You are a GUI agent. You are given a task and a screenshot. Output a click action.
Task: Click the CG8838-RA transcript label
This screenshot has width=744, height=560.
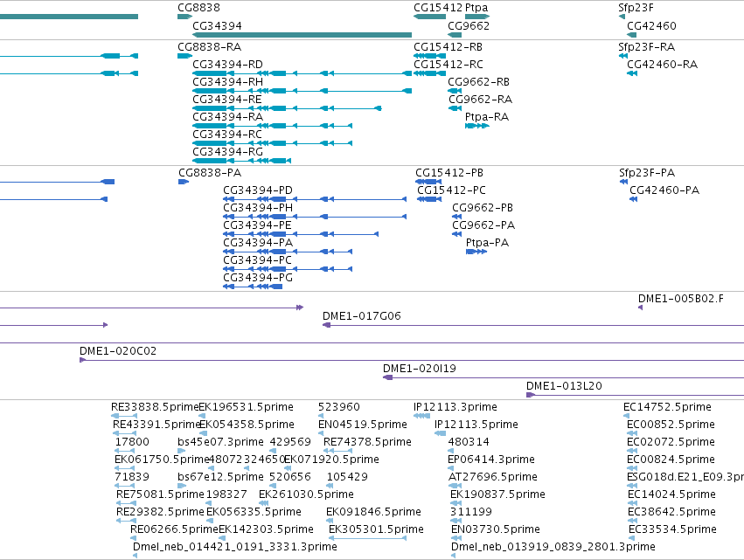(x=209, y=47)
